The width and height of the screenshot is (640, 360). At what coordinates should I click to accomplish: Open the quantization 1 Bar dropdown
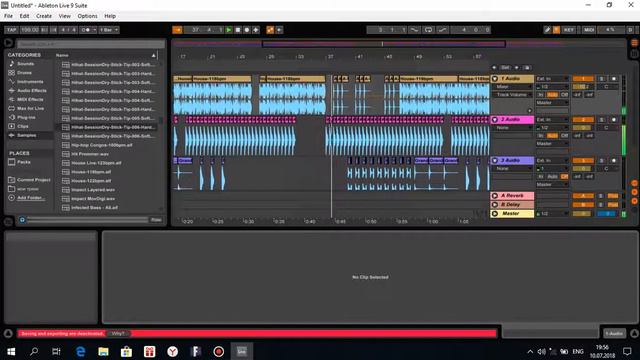tap(109, 30)
